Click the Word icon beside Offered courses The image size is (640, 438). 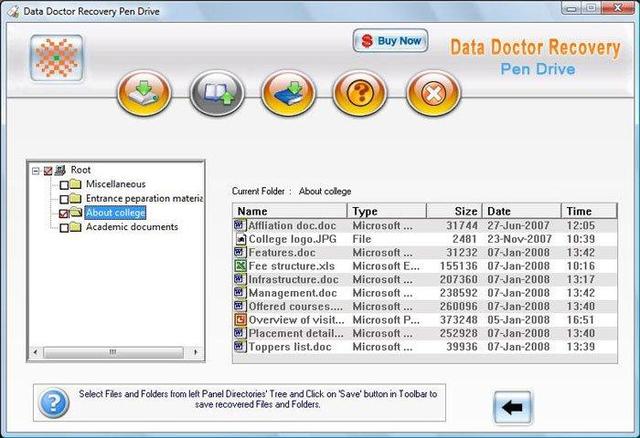point(240,306)
